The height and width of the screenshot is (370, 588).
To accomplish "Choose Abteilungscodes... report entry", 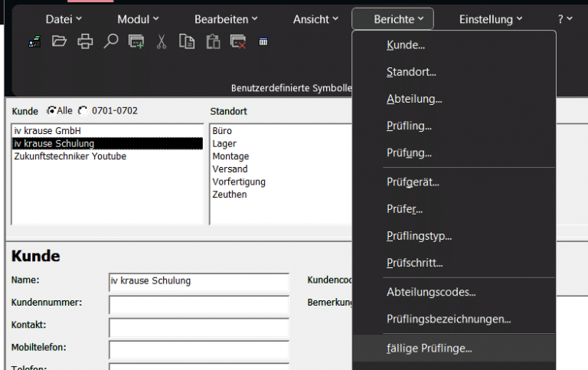I will point(454,293).
